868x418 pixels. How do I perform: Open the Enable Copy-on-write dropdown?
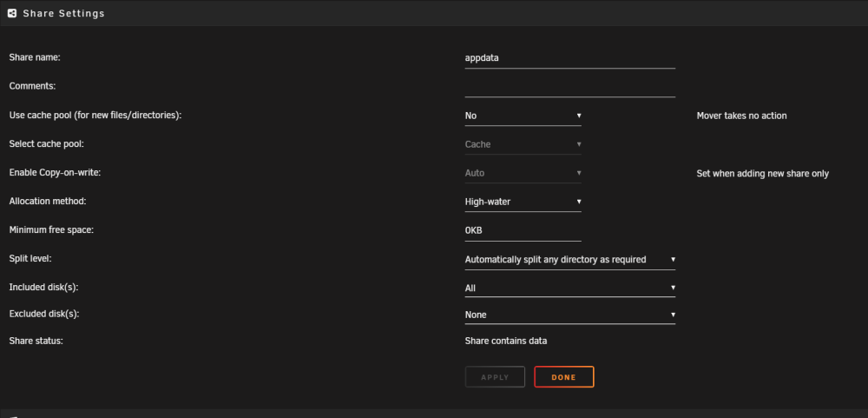(x=523, y=173)
